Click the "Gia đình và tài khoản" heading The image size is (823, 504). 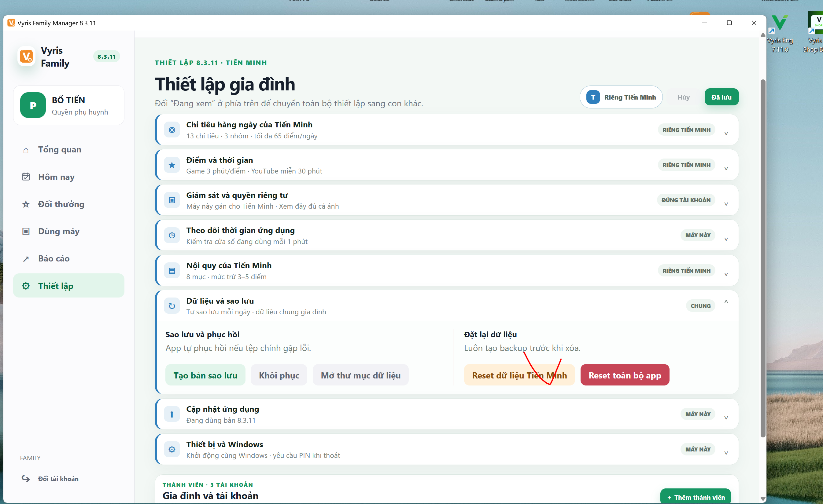click(210, 496)
